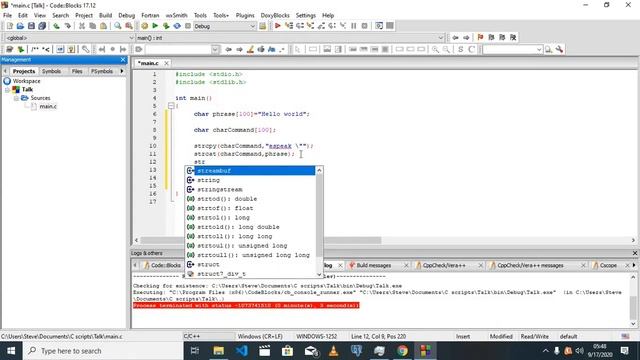The width and height of the screenshot is (640, 360).
Task: Open the thread search combo box dropdown
Action: [x=539, y=49]
